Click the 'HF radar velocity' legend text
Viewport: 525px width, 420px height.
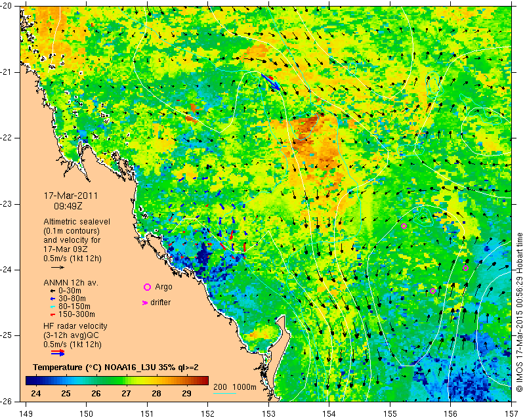click(75, 326)
